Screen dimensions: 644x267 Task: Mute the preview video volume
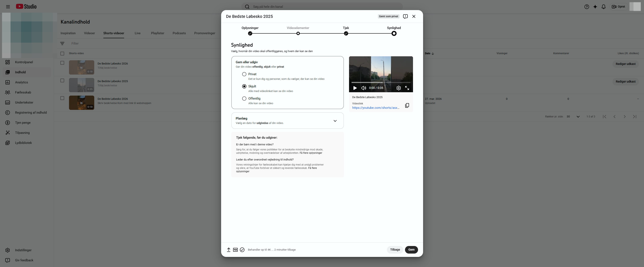click(364, 88)
